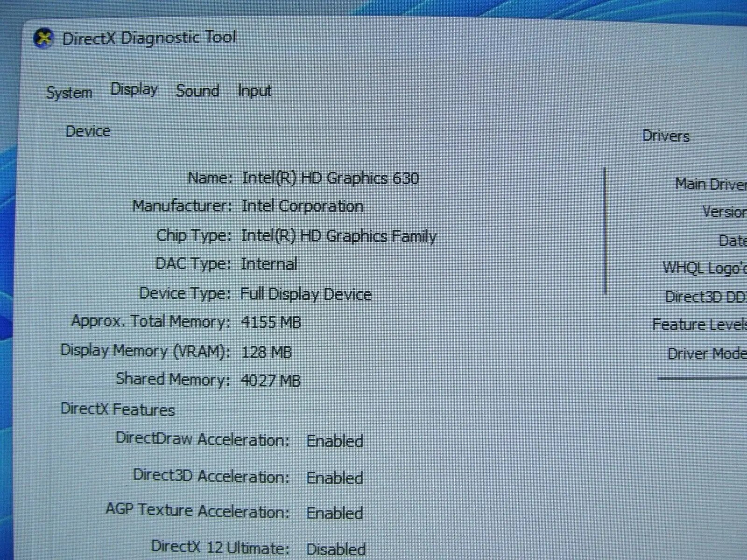Click the 'Main Driver' label in Drivers

[711, 184]
